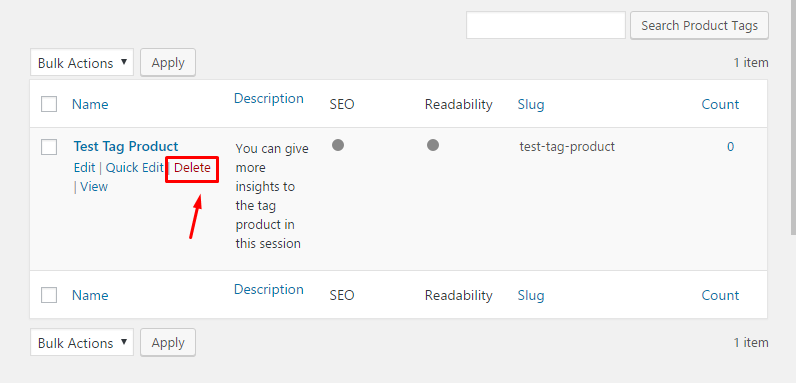Sort by the Description column header
This screenshot has height=383, width=796.
pos(269,99)
